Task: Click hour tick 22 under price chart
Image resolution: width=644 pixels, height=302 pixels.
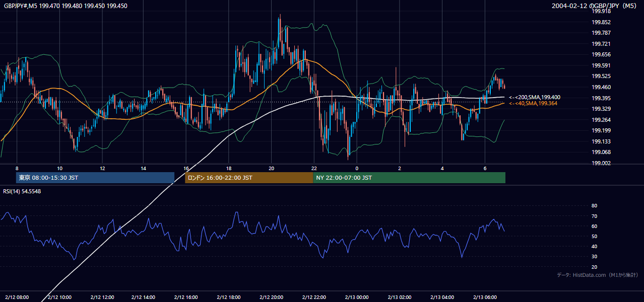Action: tap(314, 168)
